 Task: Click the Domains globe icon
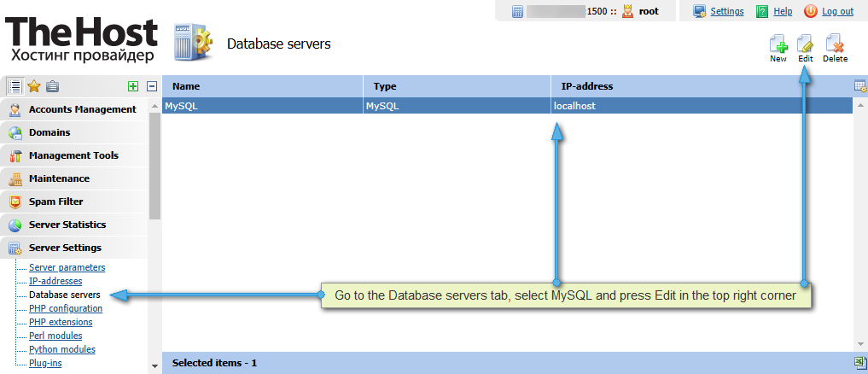15,133
